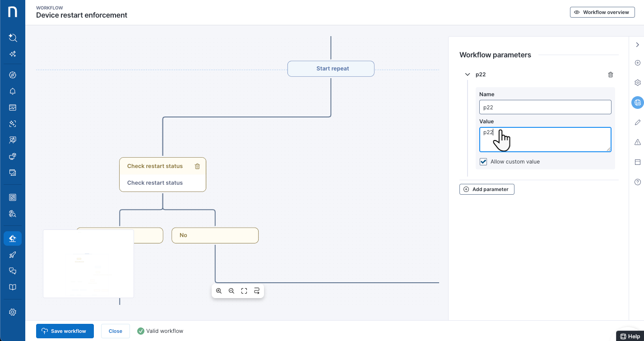Click the fit to screen icon

244,291
